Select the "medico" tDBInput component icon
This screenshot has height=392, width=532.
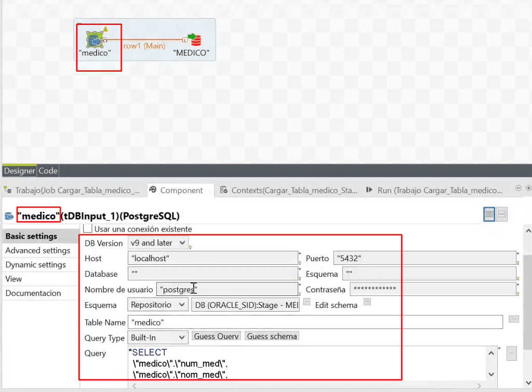96,40
